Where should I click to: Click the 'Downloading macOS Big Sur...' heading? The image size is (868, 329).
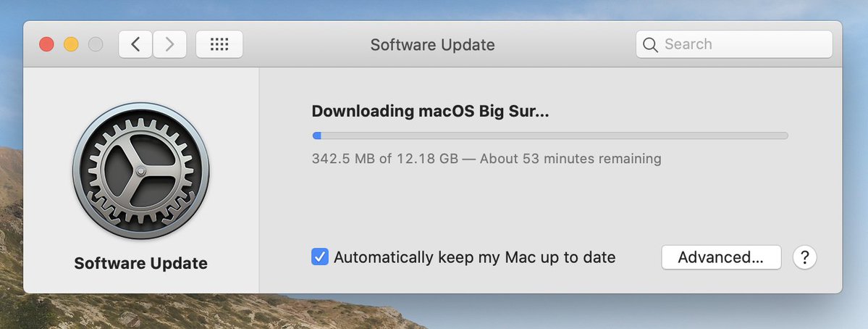pyautogui.click(x=430, y=112)
